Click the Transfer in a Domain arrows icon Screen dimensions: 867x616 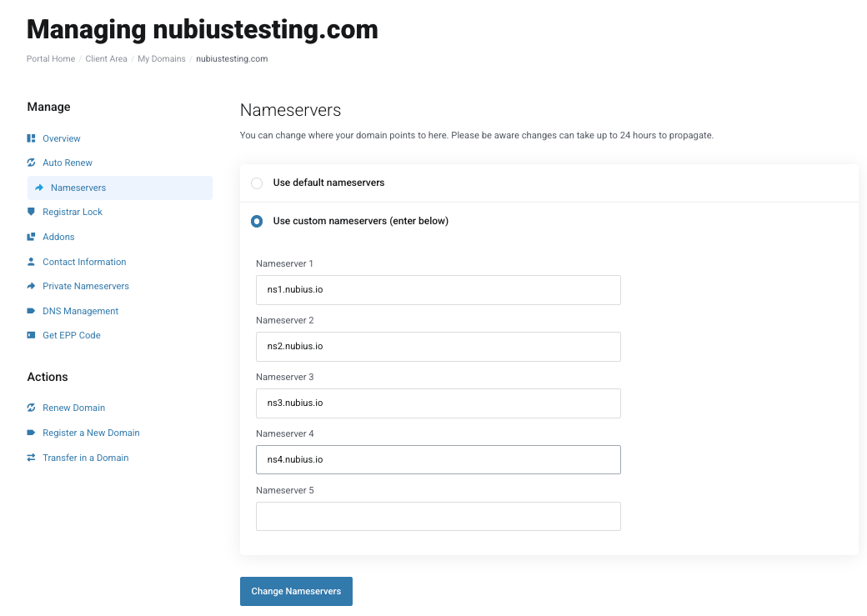(31, 458)
